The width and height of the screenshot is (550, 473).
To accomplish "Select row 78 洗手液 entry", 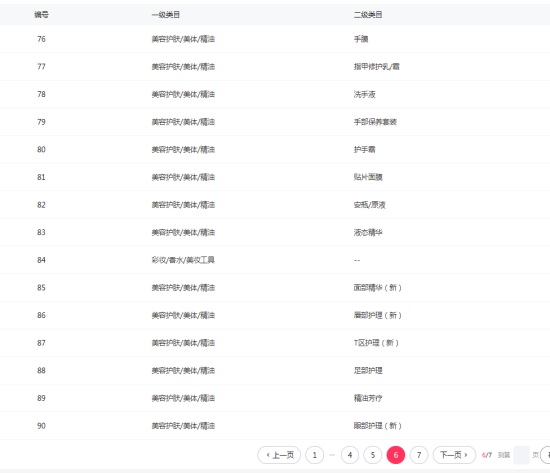I will [x=275, y=94].
